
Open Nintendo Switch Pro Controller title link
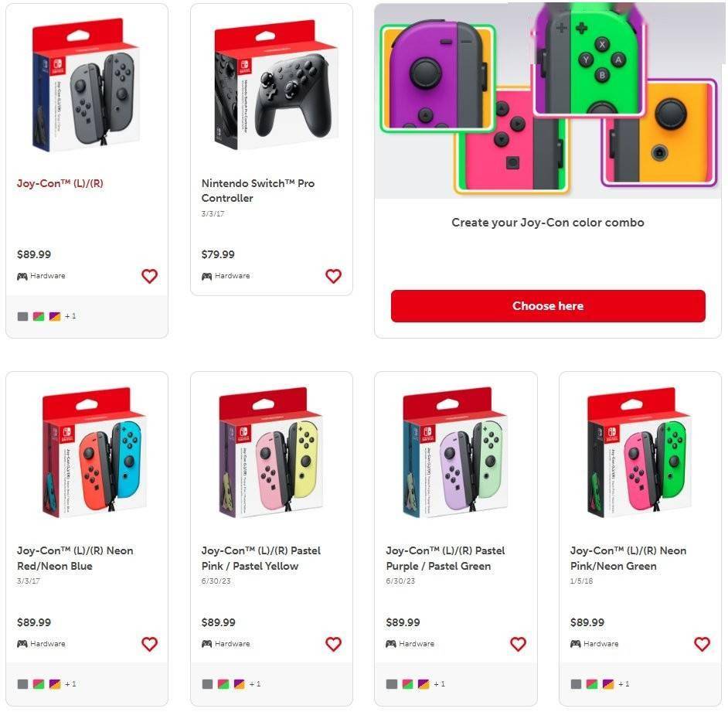258,190
